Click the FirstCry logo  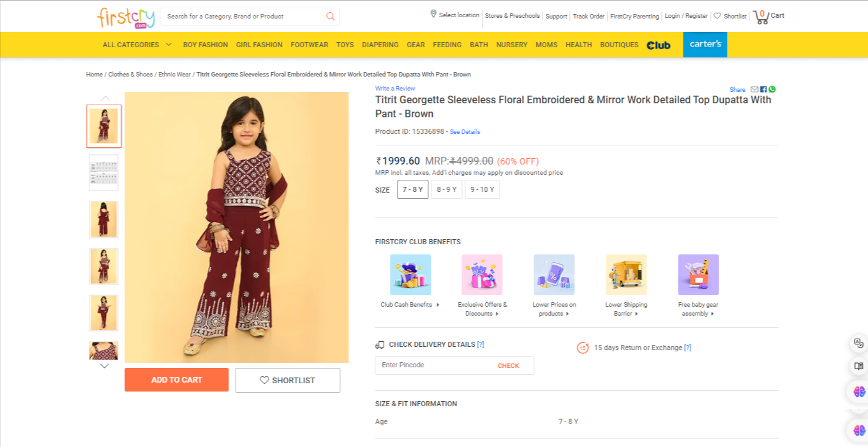(126, 17)
